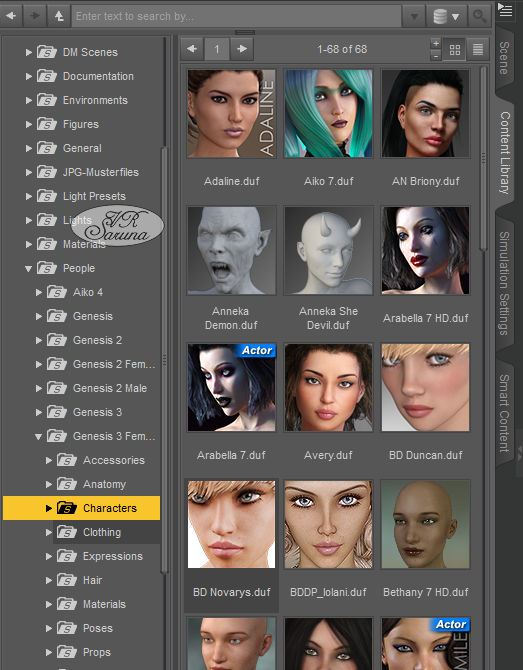Select the BD Novarys.duf thumbnail
523x670 pixels.
(x=232, y=525)
